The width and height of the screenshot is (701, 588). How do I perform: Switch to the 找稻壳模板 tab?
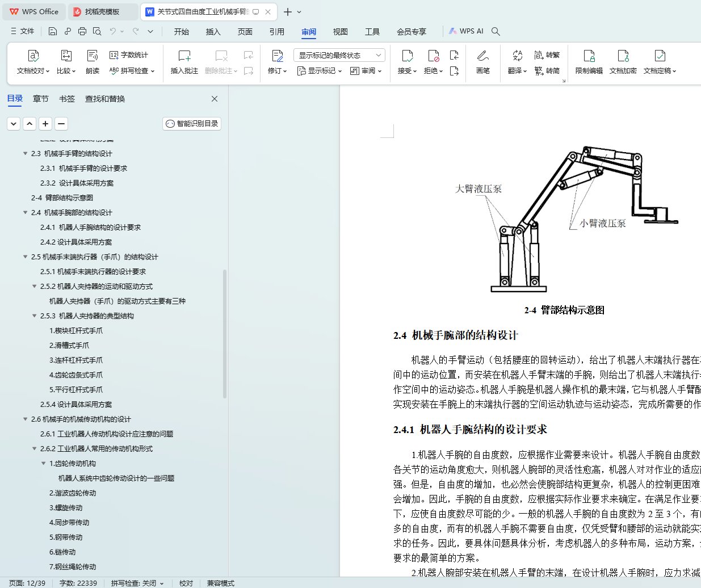pyautogui.click(x=103, y=12)
